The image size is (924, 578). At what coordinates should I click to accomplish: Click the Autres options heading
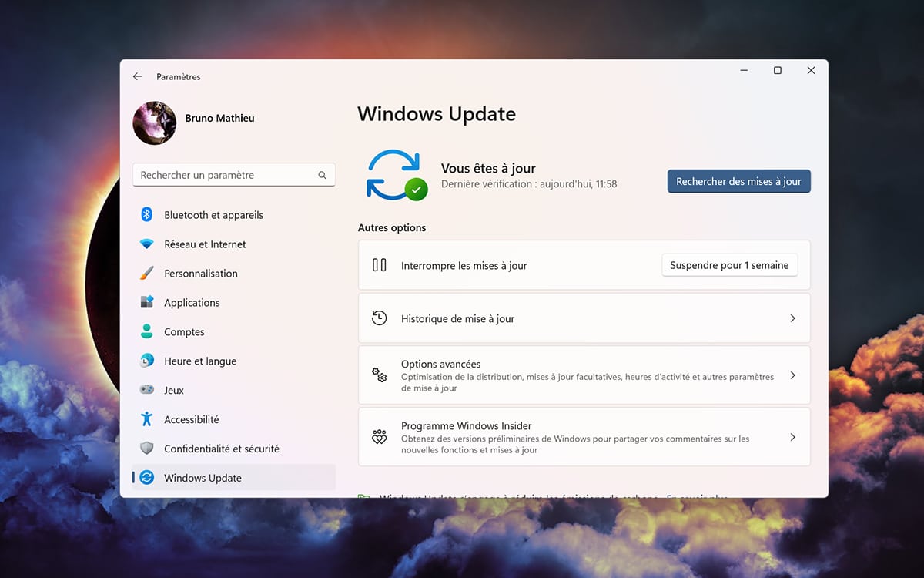[392, 228]
